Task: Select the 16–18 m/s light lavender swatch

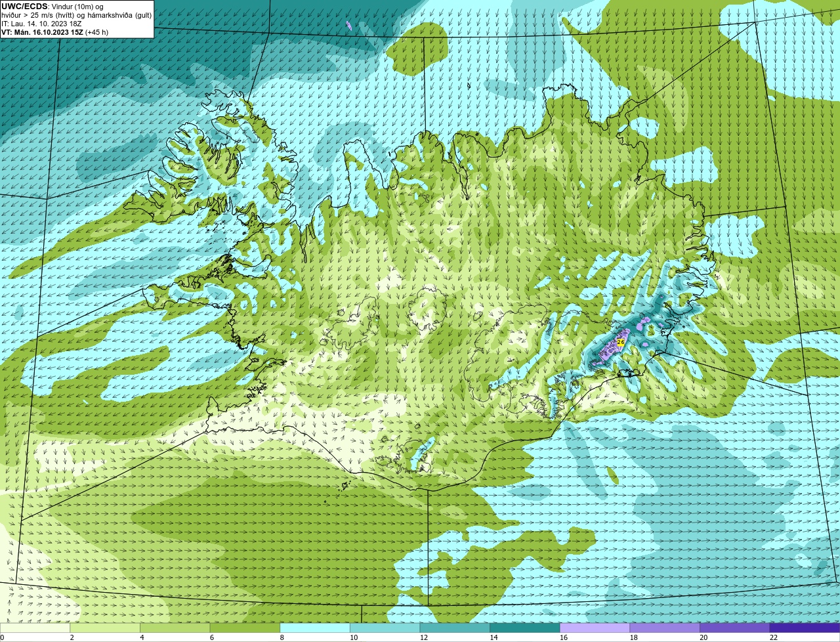Action: (x=595, y=628)
